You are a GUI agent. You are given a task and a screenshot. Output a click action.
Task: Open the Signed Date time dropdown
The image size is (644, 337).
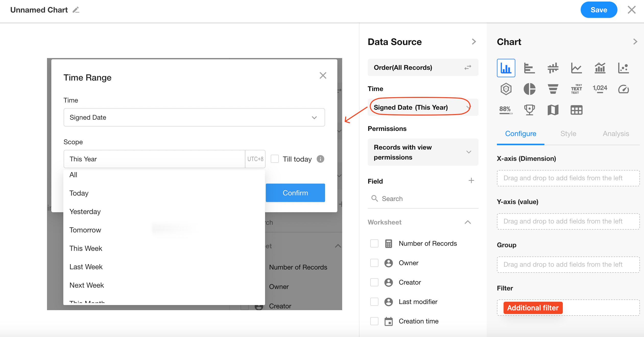194,117
